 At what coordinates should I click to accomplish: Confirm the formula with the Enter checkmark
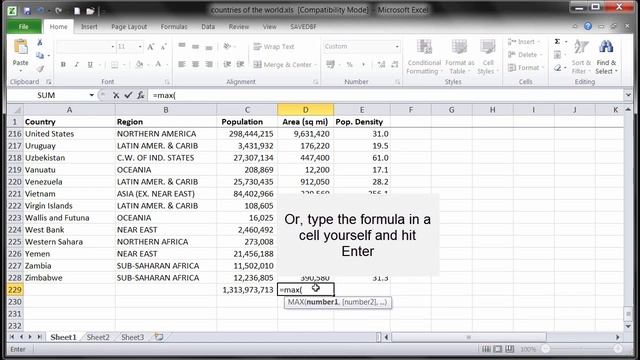[x=129, y=95]
